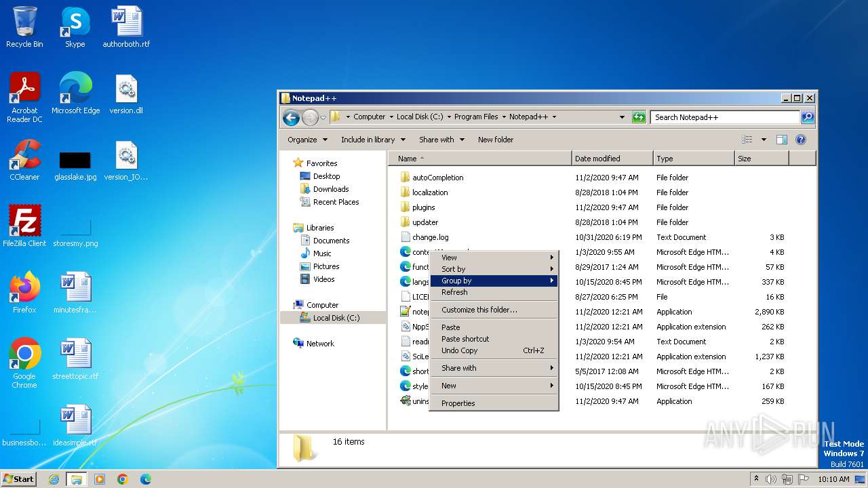The height and width of the screenshot is (488, 868).
Task: Open Explorer help question-mark icon
Action: (x=800, y=140)
